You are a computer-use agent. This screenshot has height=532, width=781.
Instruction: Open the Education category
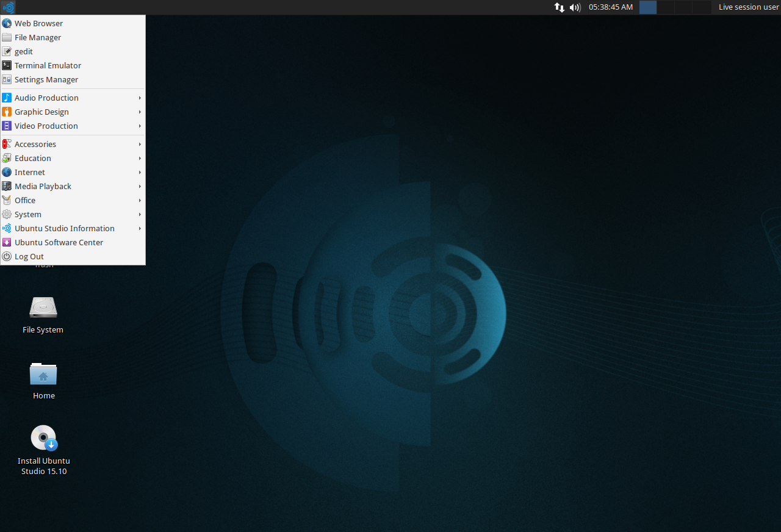[33, 158]
